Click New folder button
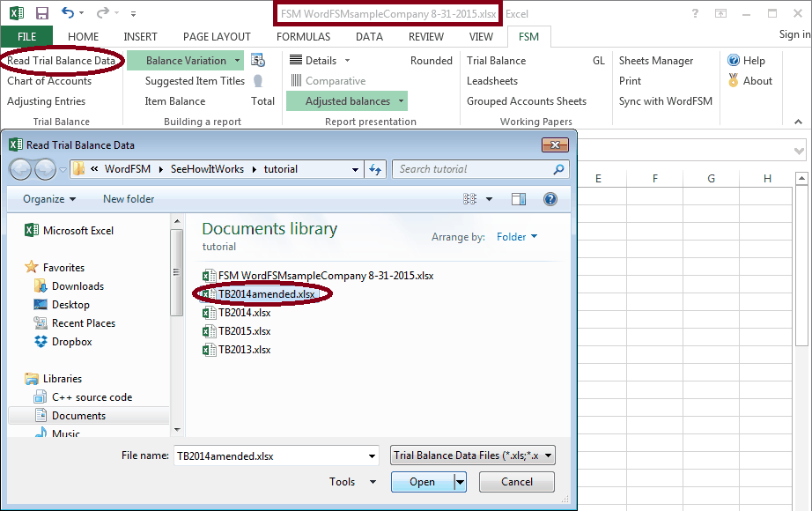Screen dimensions: 812x511 129,199
